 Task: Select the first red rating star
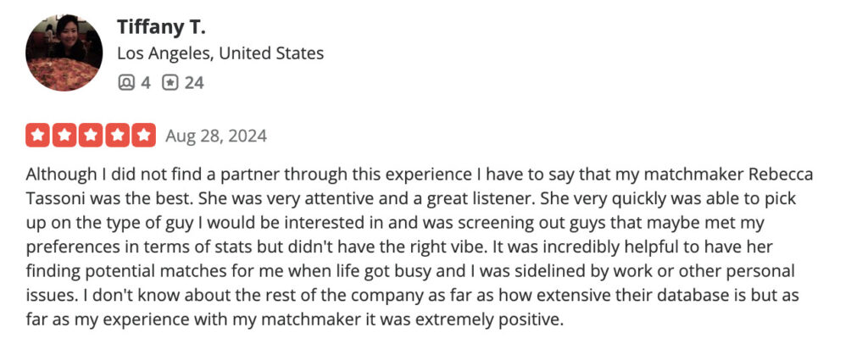(x=37, y=136)
